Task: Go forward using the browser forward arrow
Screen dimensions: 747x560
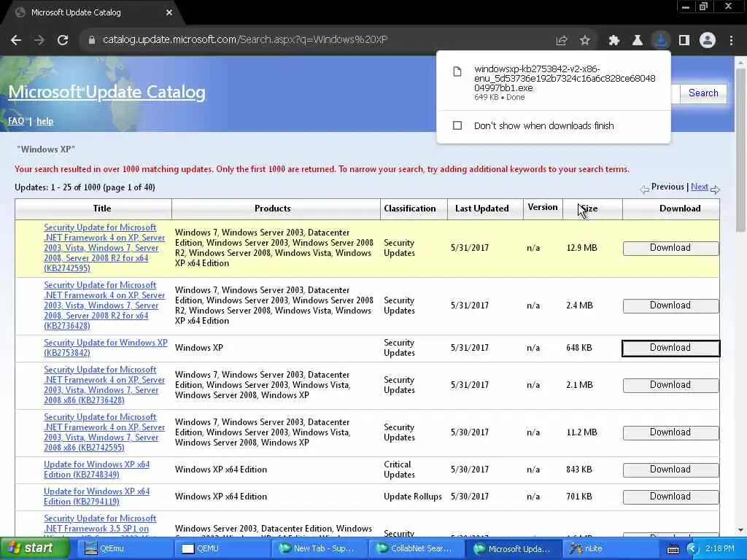Action: [39, 40]
